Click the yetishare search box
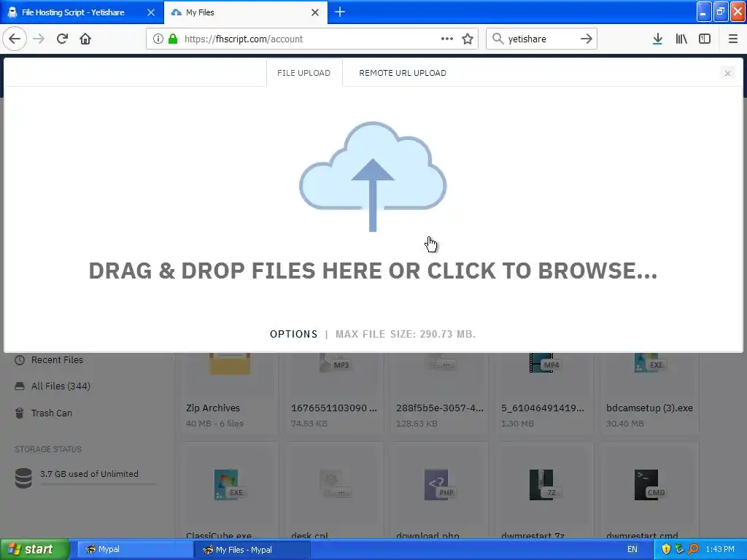Image resolution: width=747 pixels, height=560 pixels. 541,39
